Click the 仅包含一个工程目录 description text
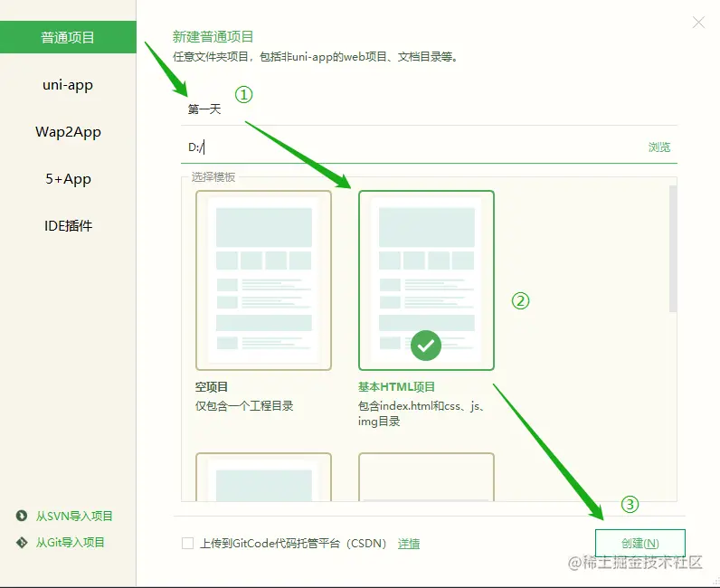 [244, 406]
